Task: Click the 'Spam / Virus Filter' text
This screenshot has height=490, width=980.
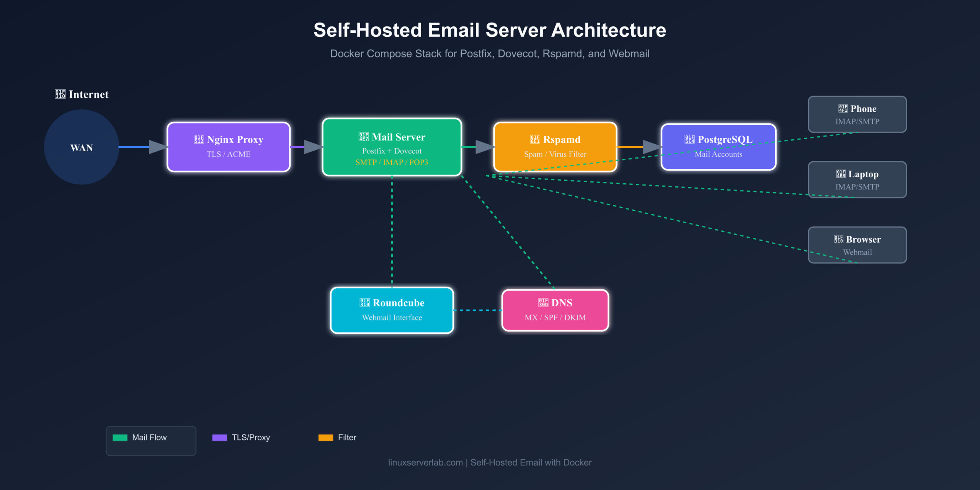Action: (555, 154)
